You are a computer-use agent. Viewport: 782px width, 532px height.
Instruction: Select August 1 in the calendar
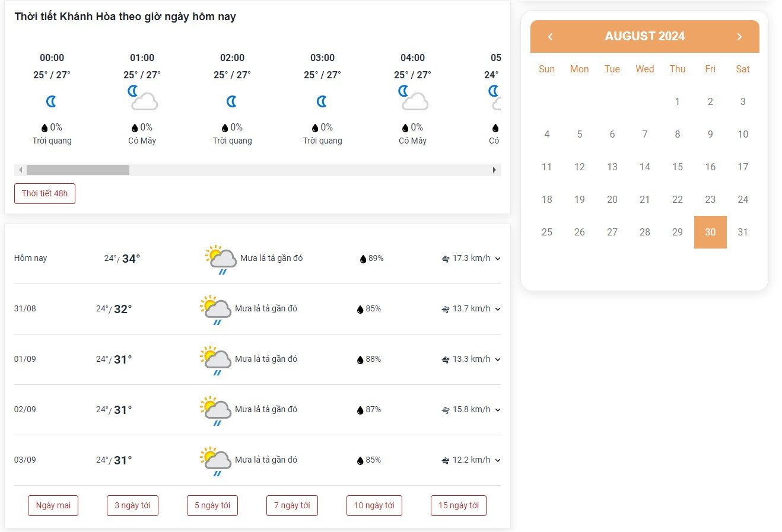tap(678, 101)
